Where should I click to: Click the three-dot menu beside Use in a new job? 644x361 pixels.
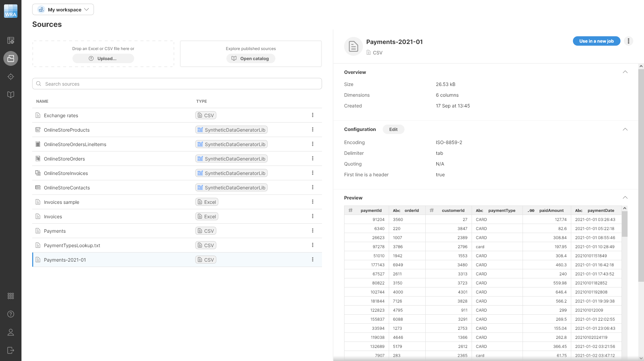[x=629, y=41]
